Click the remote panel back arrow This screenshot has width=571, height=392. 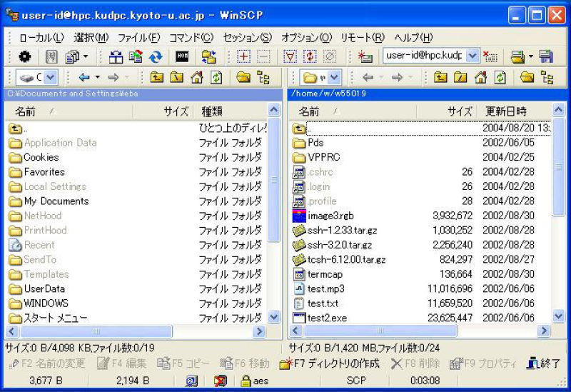(x=368, y=77)
